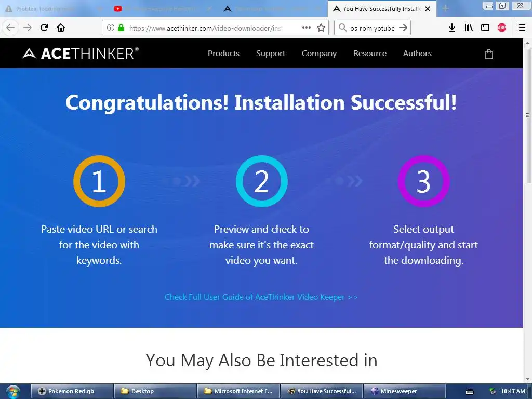Open the Authors menu
The height and width of the screenshot is (399, 532).
pyautogui.click(x=417, y=54)
